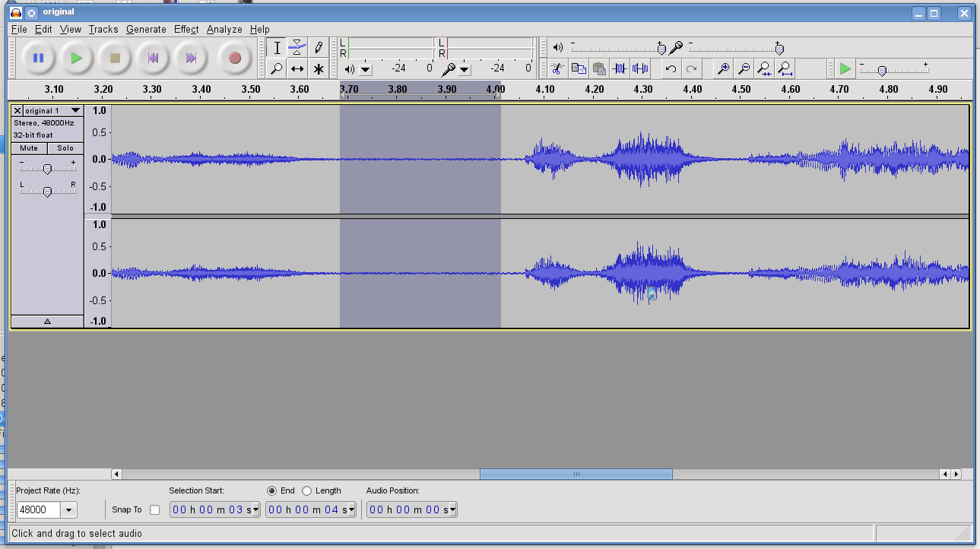Click the Fit Selection zoom icon
980x549 pixels.
pyautogui.click(x=764, y=69)
